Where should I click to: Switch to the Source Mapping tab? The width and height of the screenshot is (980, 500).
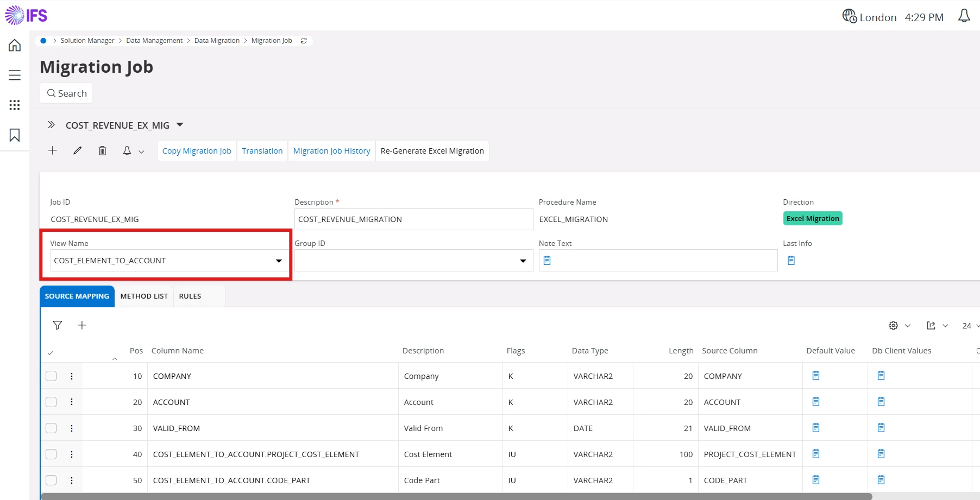click(77, 296)
